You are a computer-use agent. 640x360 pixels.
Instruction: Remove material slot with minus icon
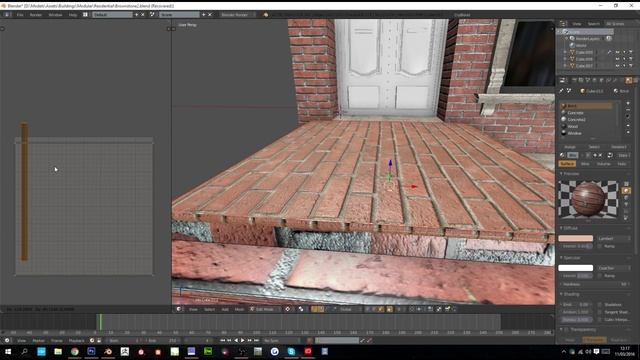[628, 110]
